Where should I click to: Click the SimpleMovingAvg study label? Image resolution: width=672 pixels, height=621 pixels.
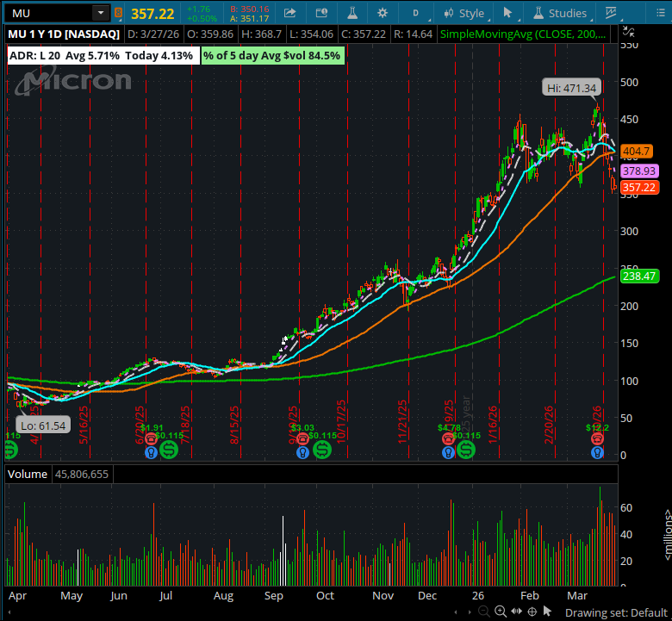pyautogui.click(x=523, y=34)
